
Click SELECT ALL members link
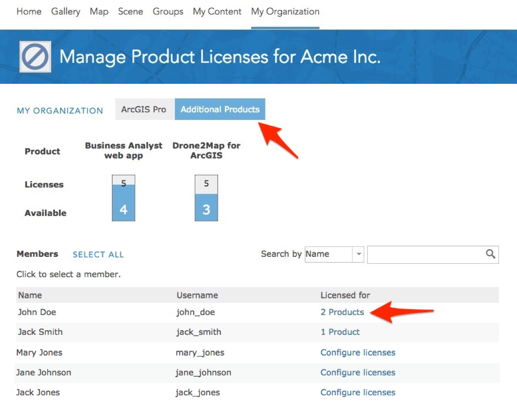pyautogui.click(x=98, y=255)
